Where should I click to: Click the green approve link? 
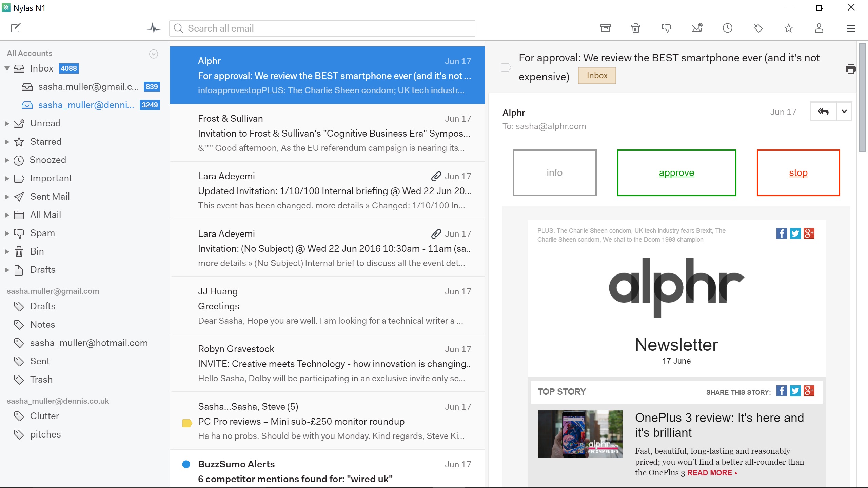676,173
